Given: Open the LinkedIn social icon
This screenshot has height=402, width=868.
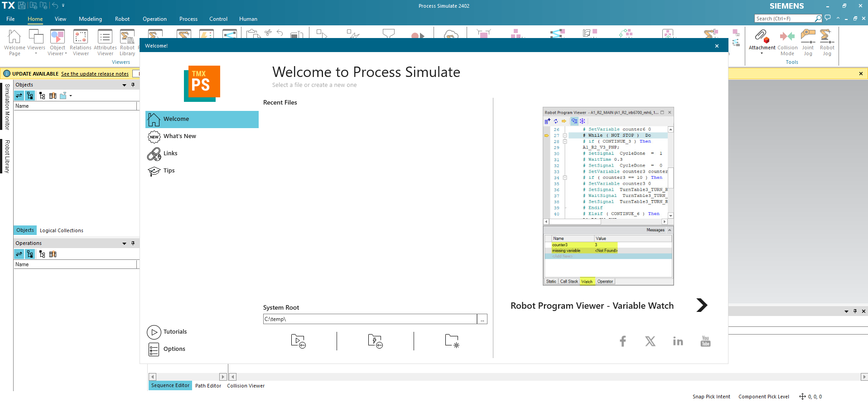Looking at the screenshot, I should (678, 341).
